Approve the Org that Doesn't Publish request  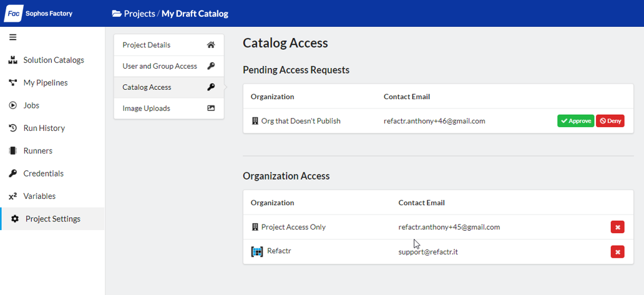coord(575,121)
